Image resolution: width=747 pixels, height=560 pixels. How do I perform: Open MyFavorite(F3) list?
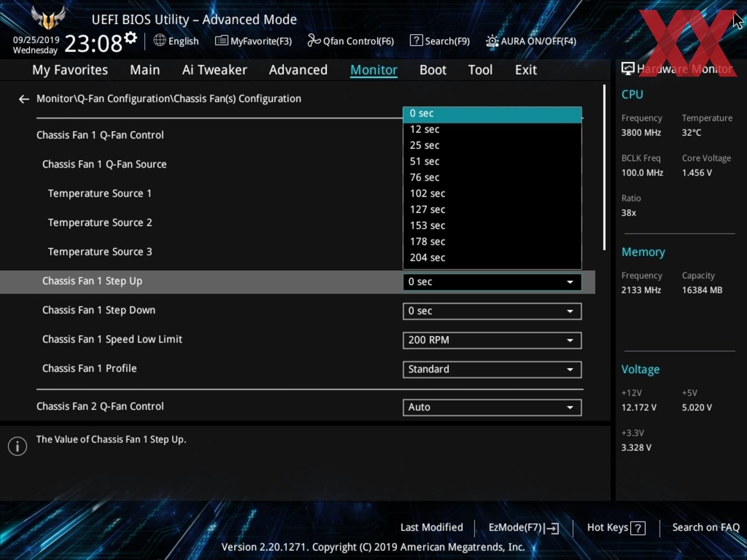253,41
